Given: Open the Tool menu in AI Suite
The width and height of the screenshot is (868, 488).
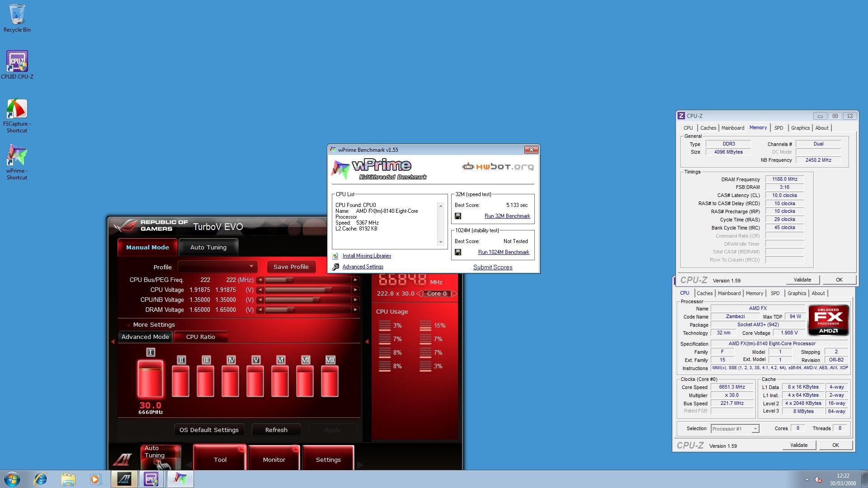Looking at the screenshot, I should [220, 458].
